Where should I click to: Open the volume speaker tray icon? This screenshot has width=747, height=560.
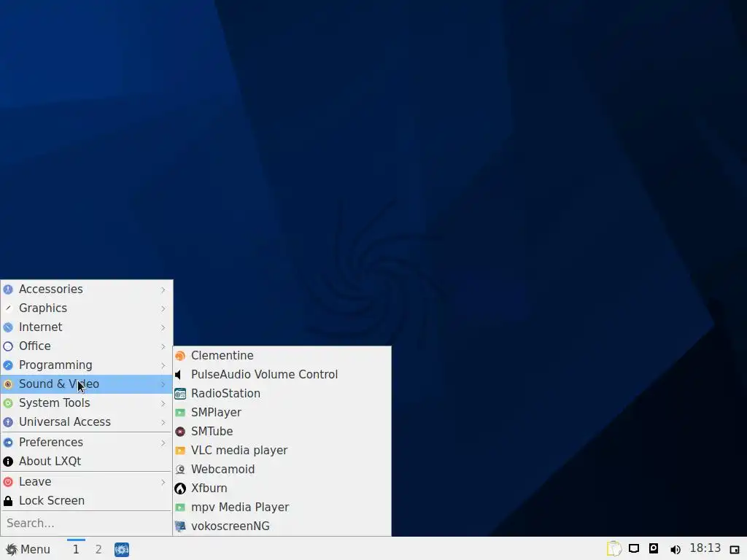pos(675,550)
